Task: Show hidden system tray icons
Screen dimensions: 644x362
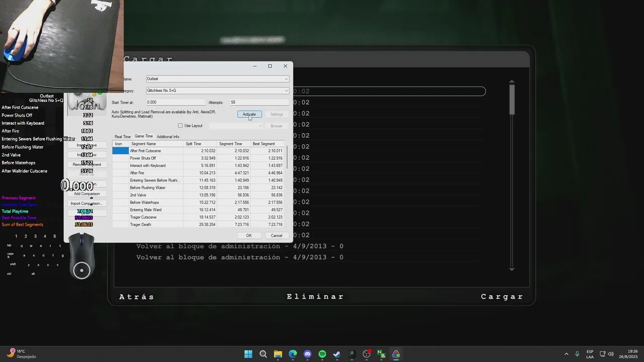Action: click(567, 354)
